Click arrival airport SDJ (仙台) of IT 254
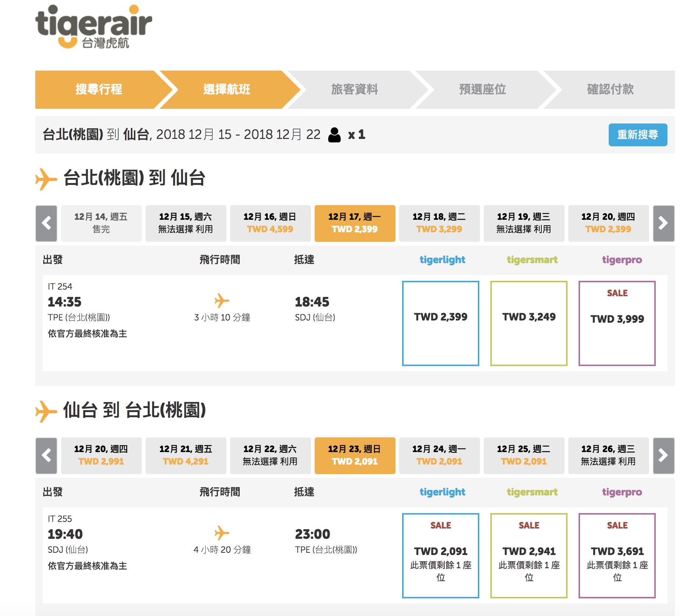 315,317
